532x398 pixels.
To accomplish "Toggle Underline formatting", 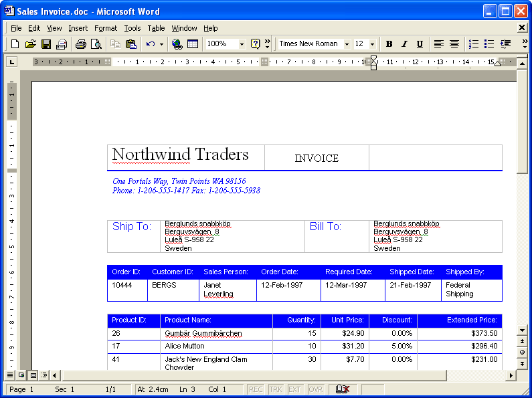I will click(x=420, y=43).
